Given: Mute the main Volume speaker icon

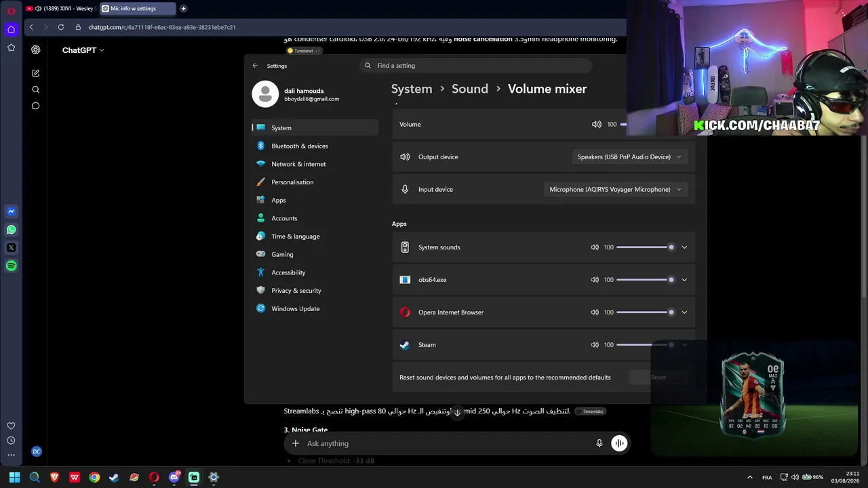Looking at the screenshot, I should pyautogui.click(x=596, y=124).
